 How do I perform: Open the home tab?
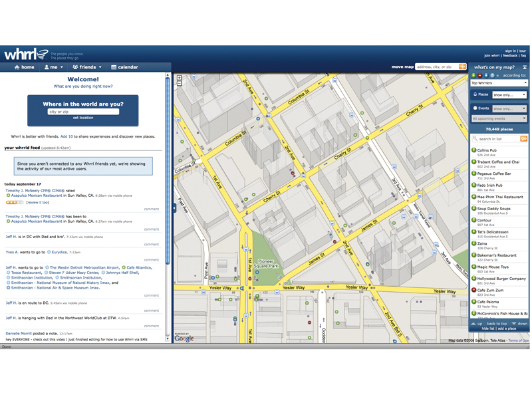(24, 67)
